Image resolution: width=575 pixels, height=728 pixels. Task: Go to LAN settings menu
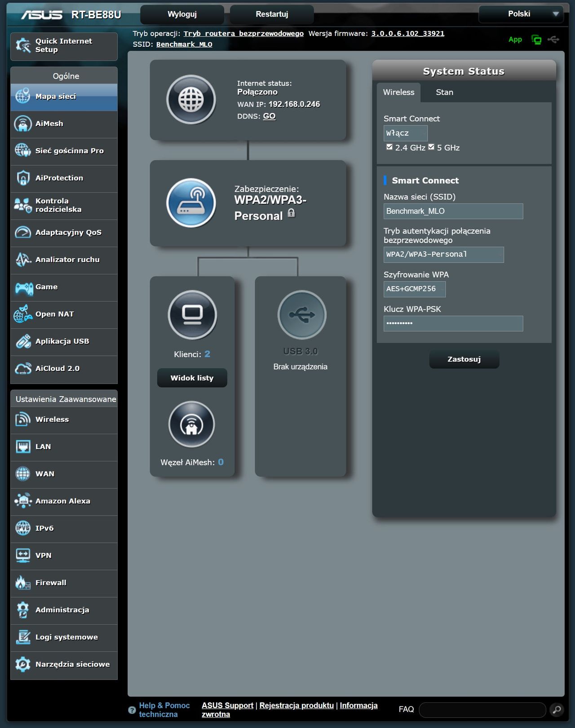click(x=64, y=447)
